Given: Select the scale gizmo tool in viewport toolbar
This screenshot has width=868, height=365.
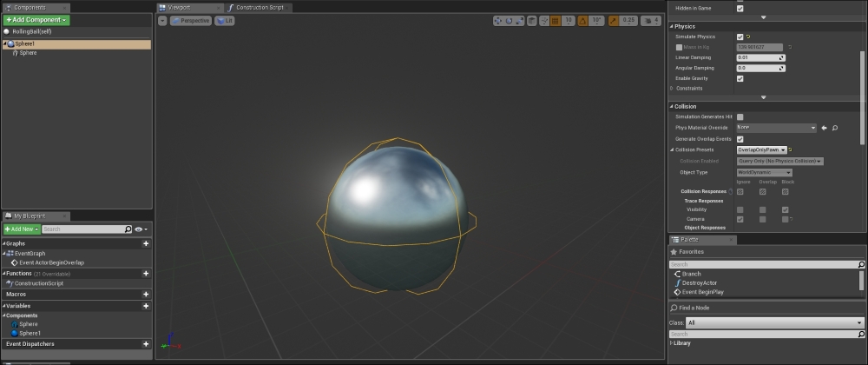Looking at the screenshot, I should point(519,21).
